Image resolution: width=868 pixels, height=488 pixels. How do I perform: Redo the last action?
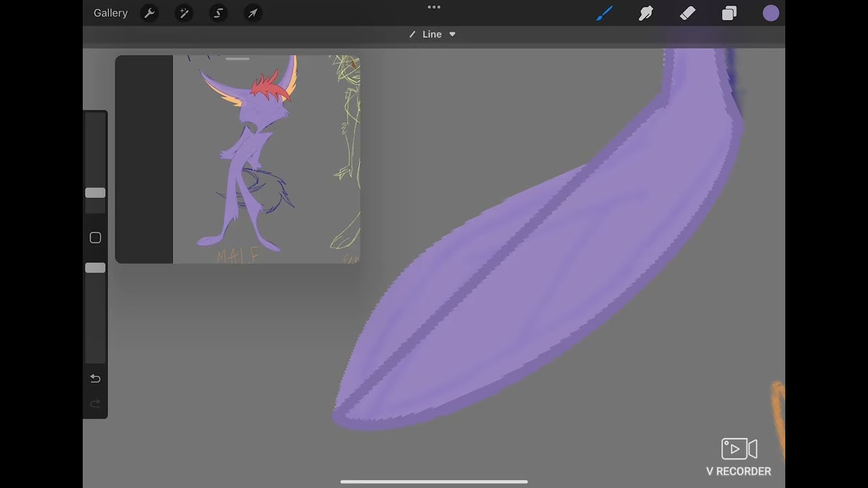[95, 404]
